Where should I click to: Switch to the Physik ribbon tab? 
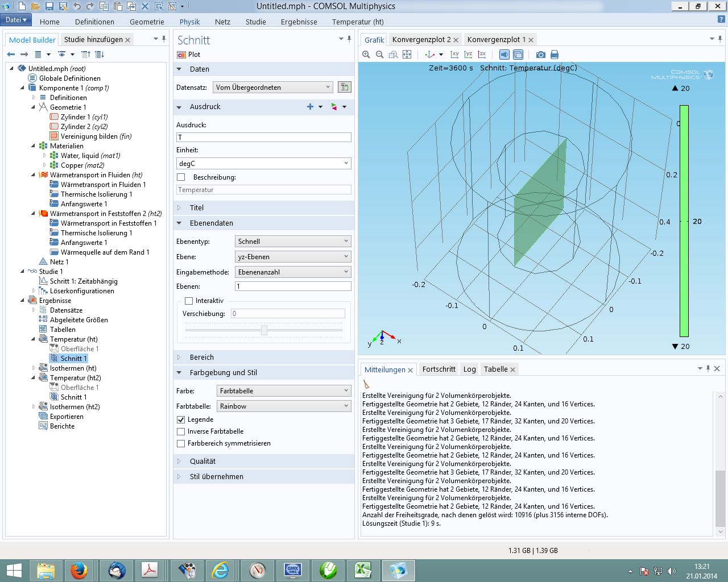(x=189, y=22)
